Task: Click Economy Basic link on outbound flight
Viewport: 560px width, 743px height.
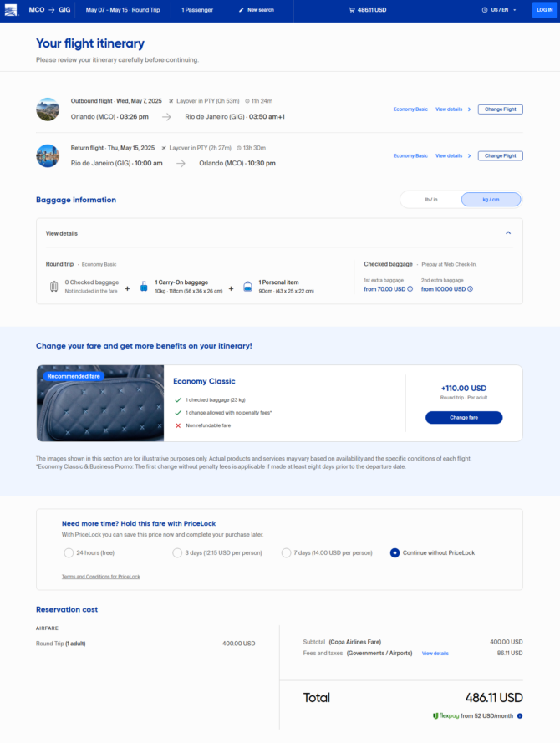Action: tap(410, 109)
